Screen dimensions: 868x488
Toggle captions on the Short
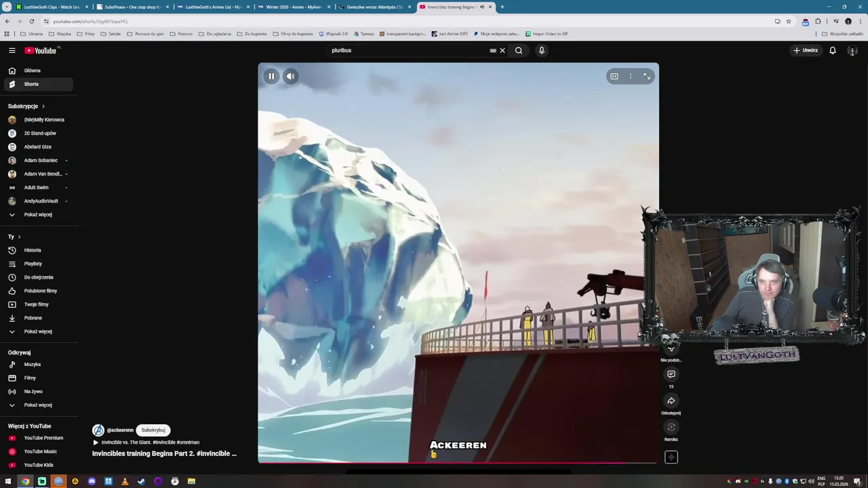tap(614, 77)
